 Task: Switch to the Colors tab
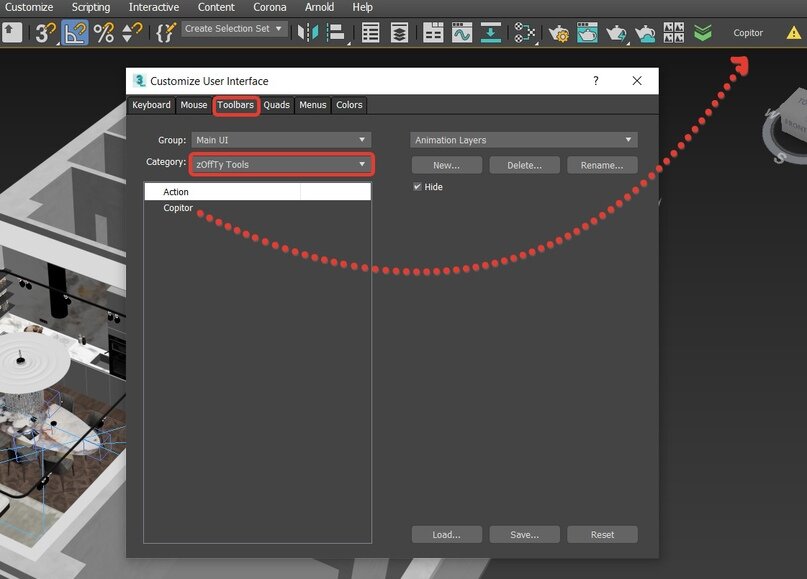(x=349, y=105)
